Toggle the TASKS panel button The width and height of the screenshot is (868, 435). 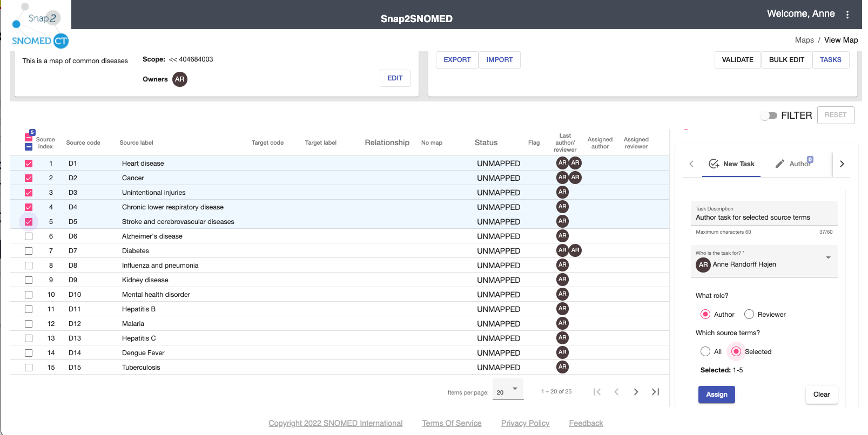[x=831, y=60]
